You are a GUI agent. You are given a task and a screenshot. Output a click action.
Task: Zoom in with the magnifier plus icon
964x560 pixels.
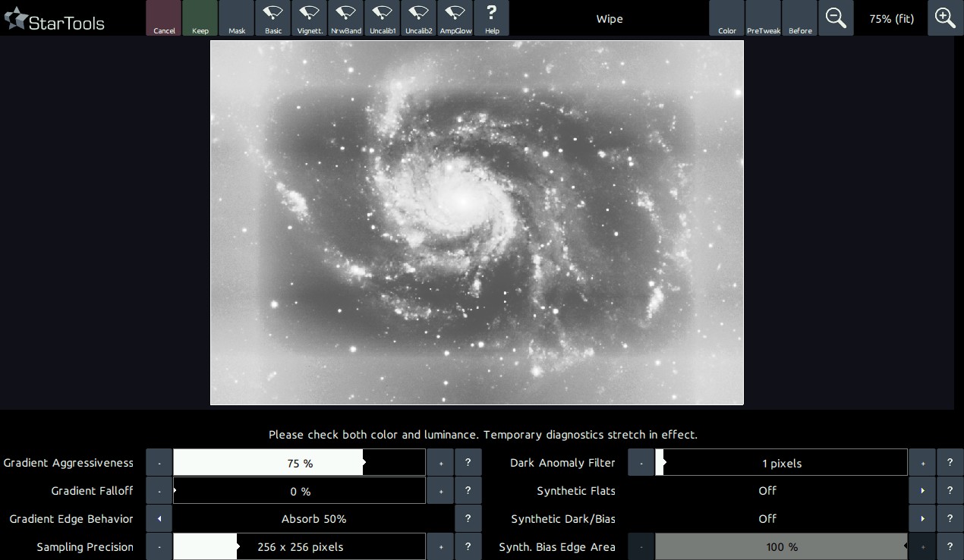coord(945,18)
